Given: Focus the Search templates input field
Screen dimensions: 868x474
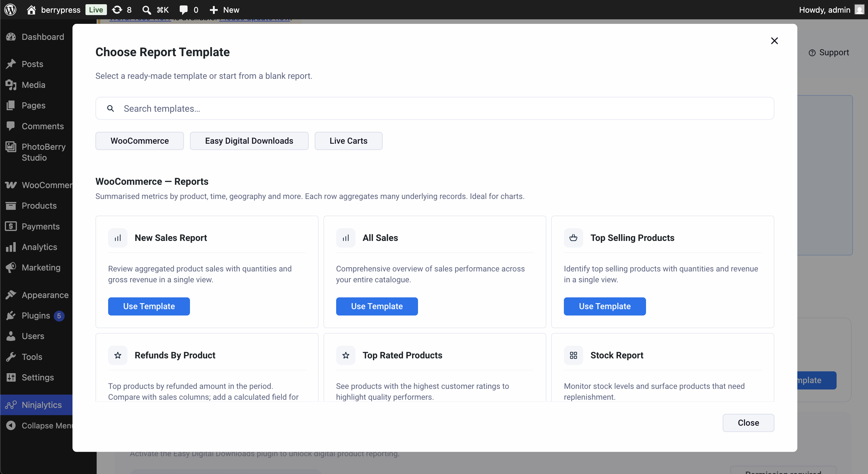Looking at the screenshot, I should [435, 108].
